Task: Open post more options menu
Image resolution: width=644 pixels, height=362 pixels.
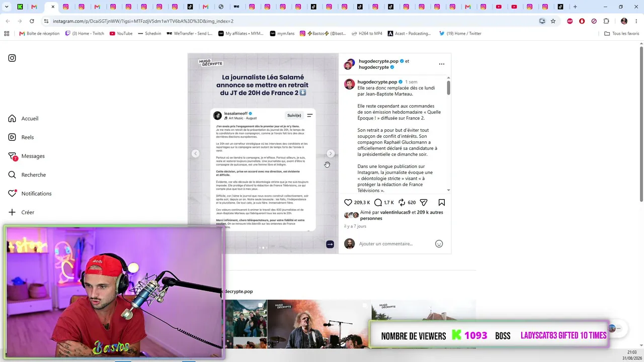Action: [442, 64]
